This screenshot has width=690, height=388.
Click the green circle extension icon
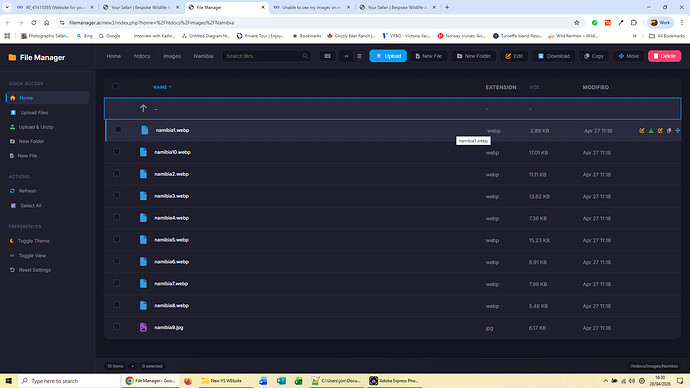coord(595,22)
